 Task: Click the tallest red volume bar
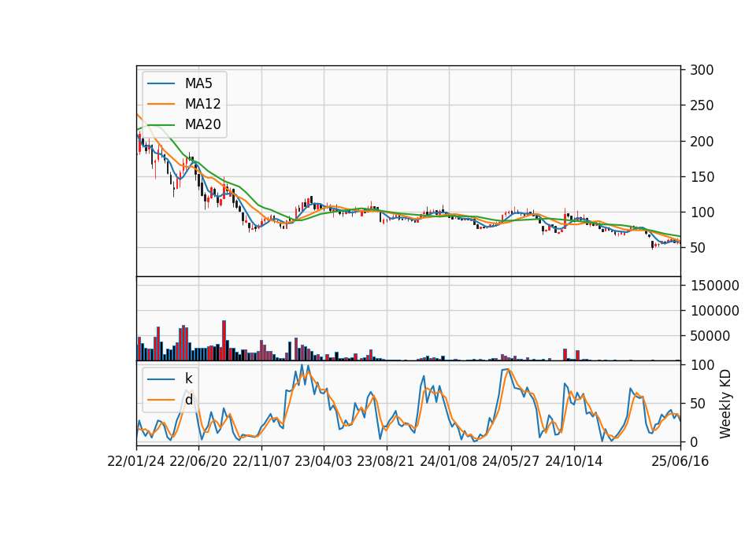(x=224, y=341)
